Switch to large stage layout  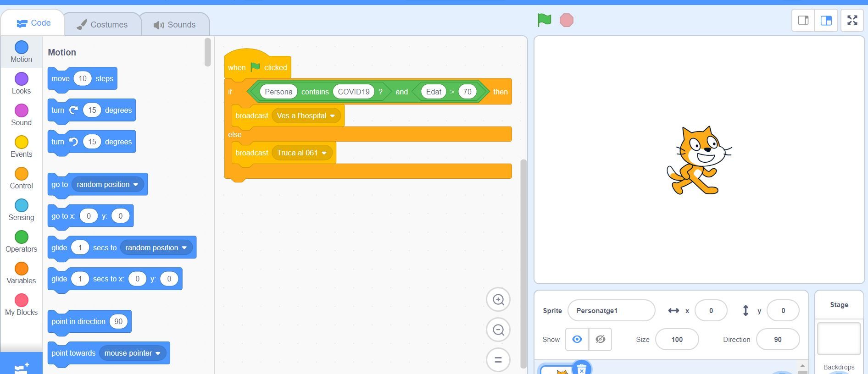click(x=826, y=20)
